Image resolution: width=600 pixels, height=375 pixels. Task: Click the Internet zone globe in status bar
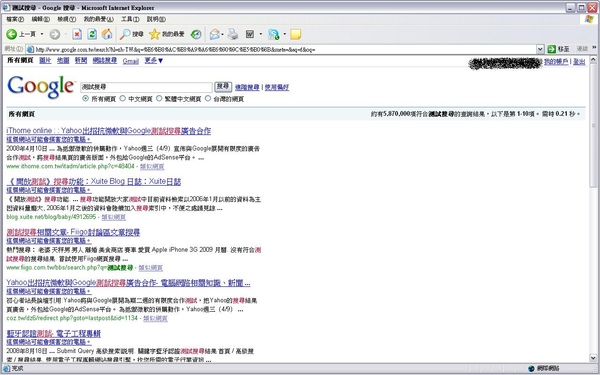pos(531,368)
